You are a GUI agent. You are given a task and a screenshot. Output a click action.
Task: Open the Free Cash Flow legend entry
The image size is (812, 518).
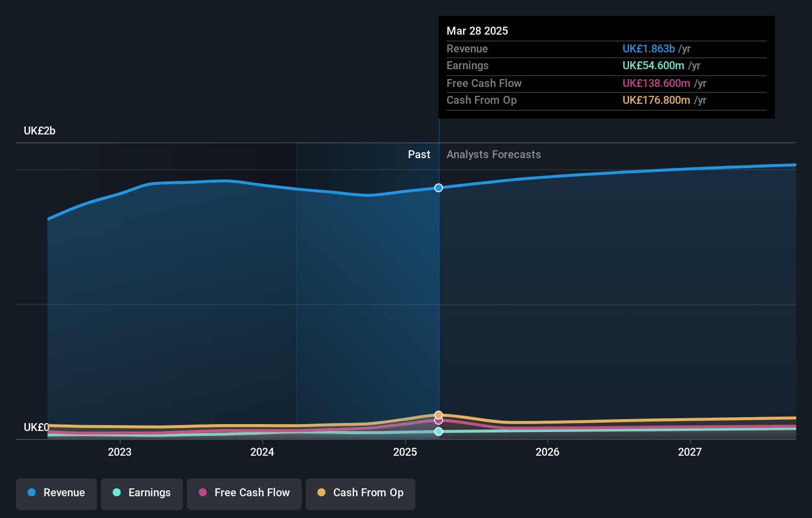[x=244, y=493]
